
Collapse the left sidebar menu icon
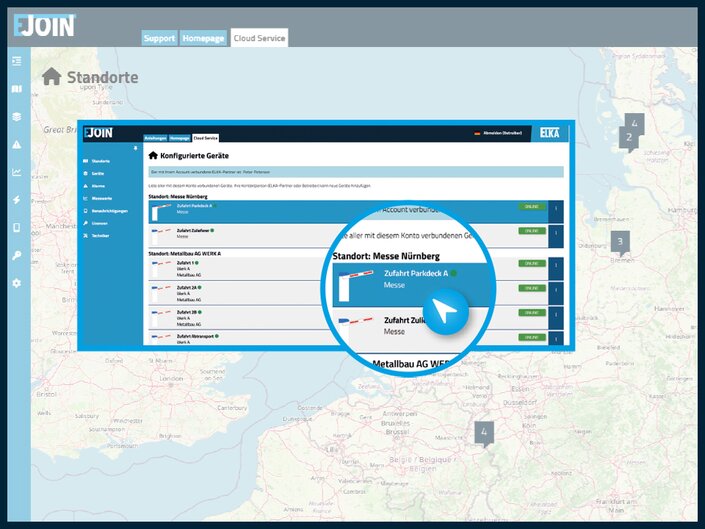[x=16, y=62]
